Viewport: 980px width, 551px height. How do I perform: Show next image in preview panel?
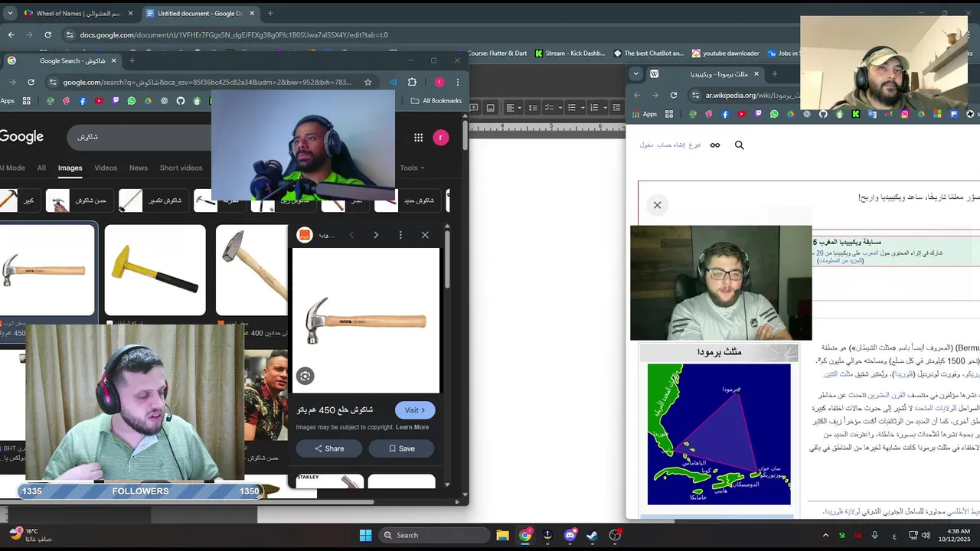pyautogui.click(x=376, y=235)
